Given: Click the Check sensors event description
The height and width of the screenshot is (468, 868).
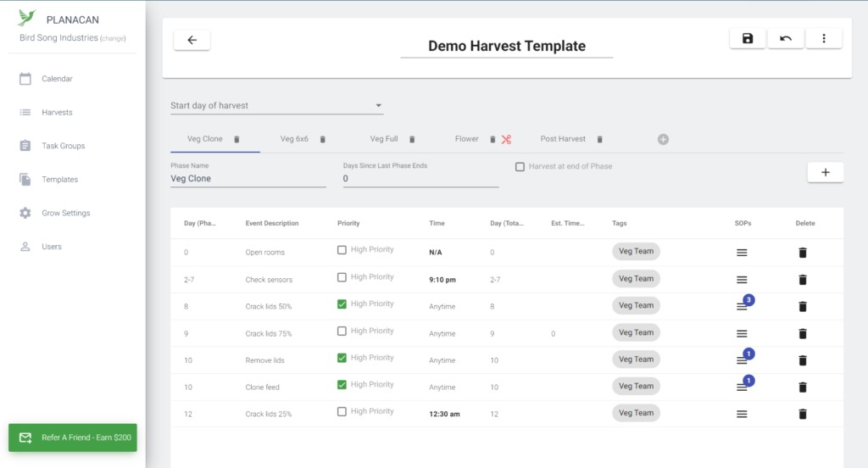Looking at the screenshot, I should point(269,280).
